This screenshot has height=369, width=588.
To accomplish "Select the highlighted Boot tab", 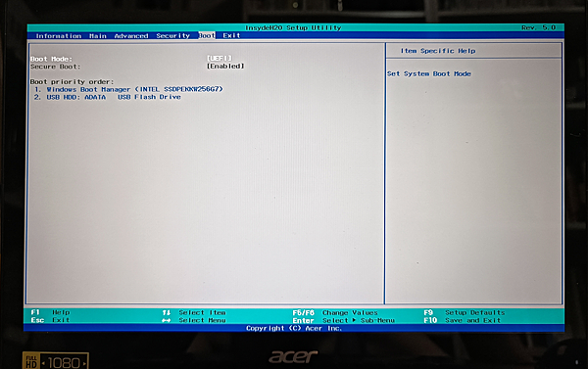I will point(207,35).
